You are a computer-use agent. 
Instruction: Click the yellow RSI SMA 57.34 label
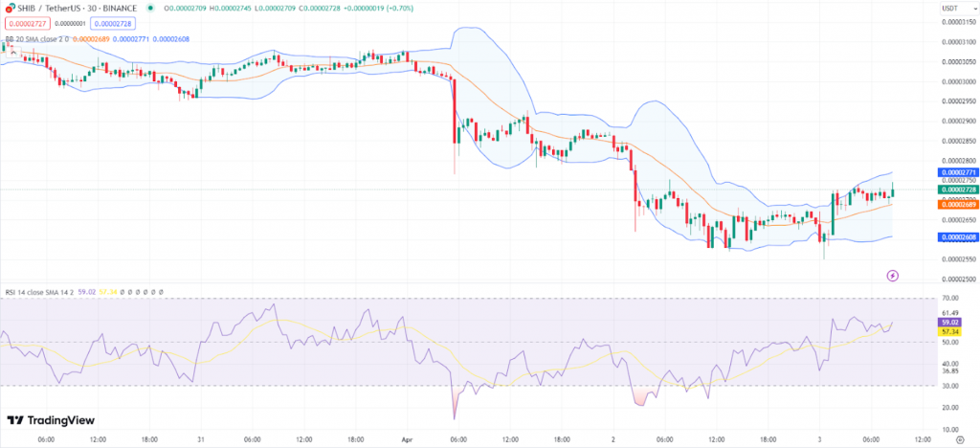coord(950,331)
